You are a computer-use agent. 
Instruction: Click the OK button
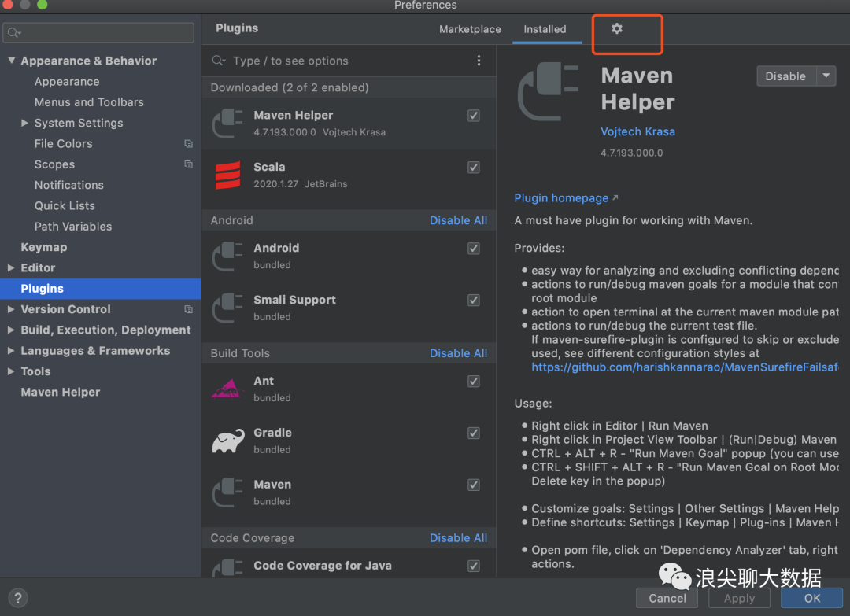click(x=811, y=598)
